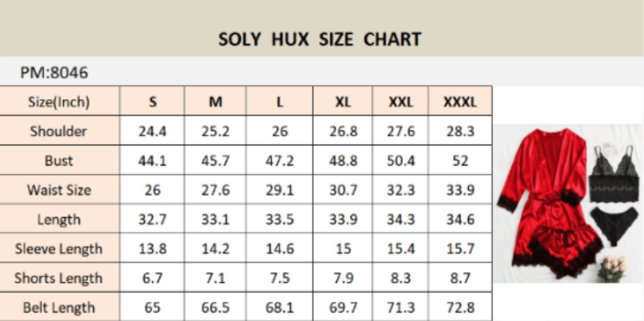Select the bust value 44.1 for S

tap(152, 160)
